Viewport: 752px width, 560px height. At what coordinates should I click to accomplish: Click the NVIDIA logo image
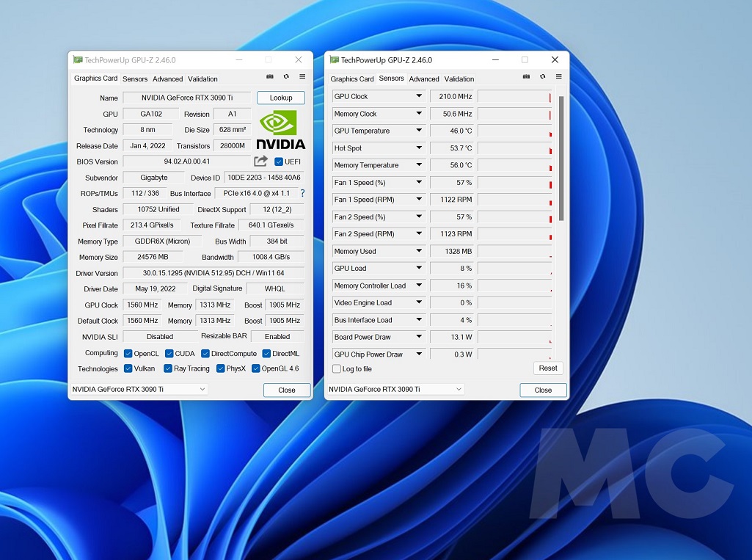280,130
